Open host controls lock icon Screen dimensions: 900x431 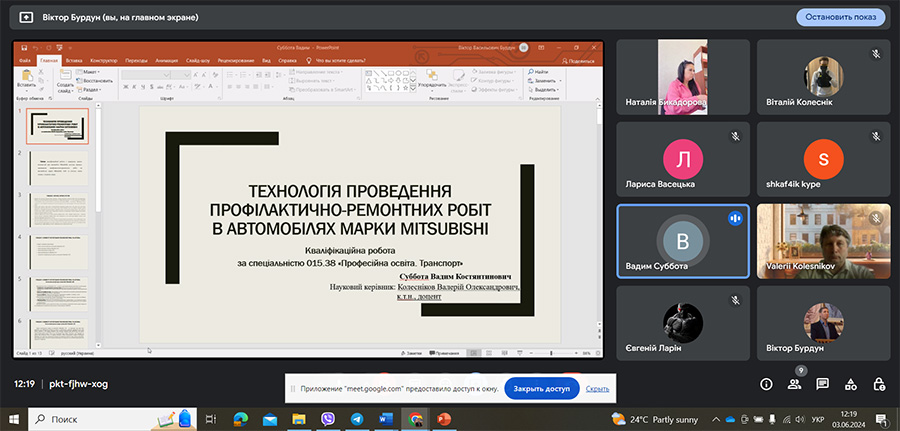(878, 384)
